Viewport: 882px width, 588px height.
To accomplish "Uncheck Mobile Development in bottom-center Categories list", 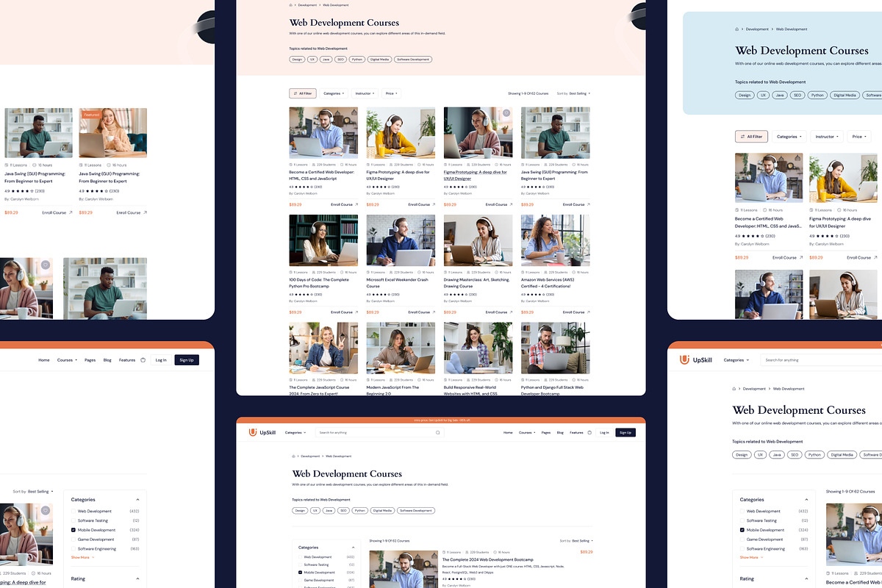I will click(300, 573).
